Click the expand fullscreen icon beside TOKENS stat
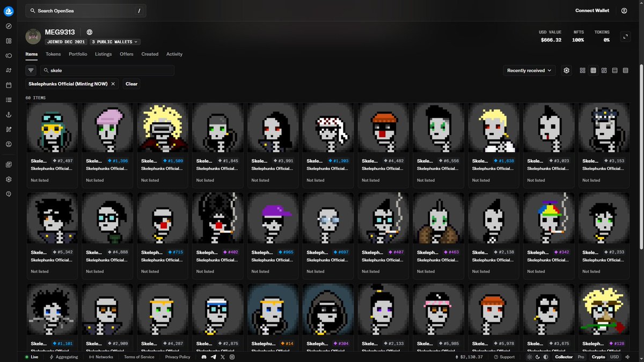This screenshot has height=362, width=644. pos(624,36)
